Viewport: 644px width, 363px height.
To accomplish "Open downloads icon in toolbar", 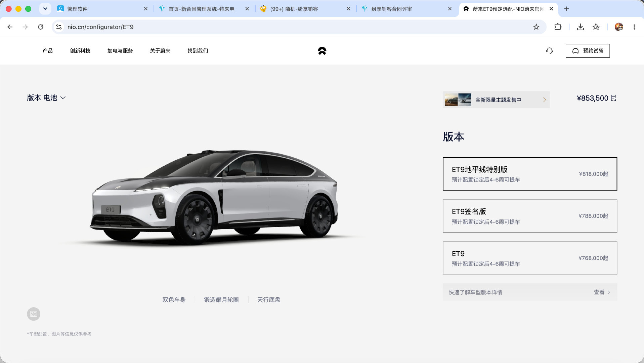I will [581, 27].
